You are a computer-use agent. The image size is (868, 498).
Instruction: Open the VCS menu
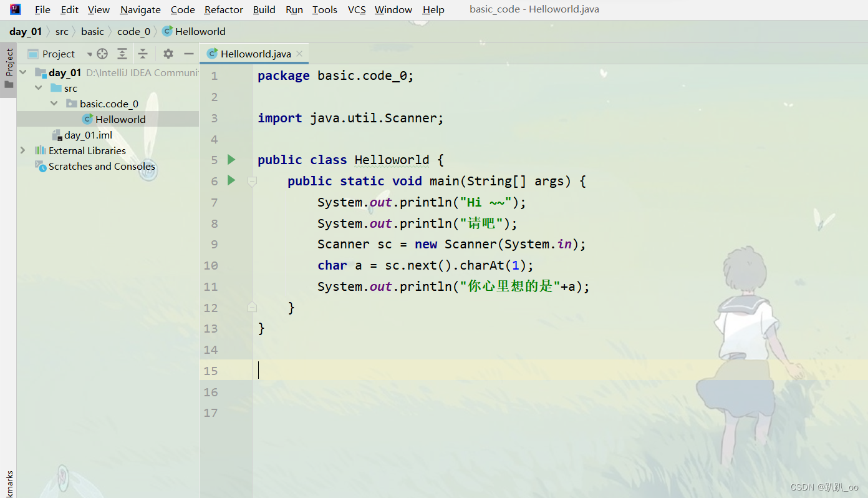tap(357, 10)
